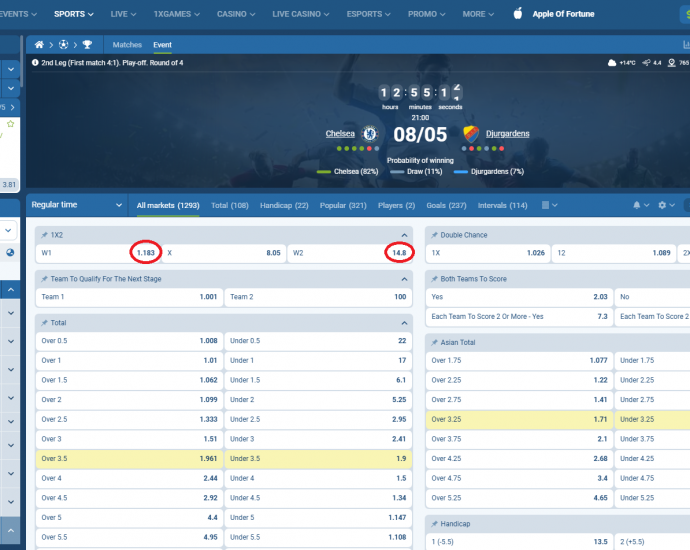Pick Each Team To Score 2 Or More Yes
The width and height of the screenshot is (690, 550).
pos(519,316)
